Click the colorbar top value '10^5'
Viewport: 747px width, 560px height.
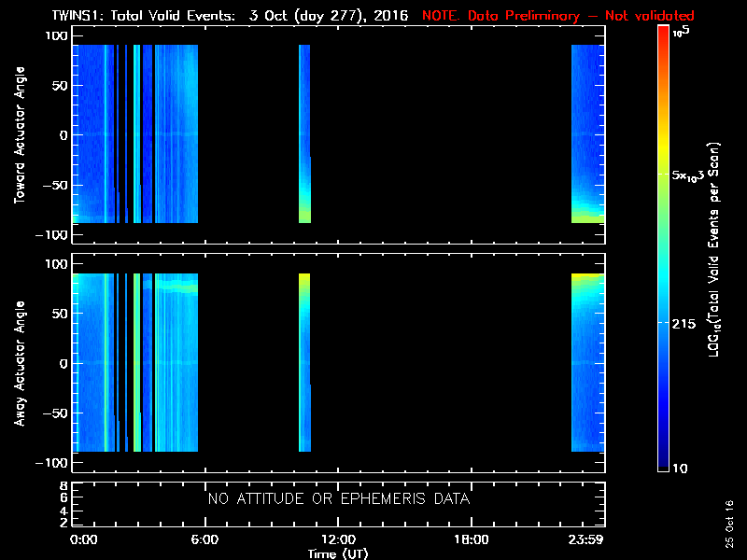(682, 32)
